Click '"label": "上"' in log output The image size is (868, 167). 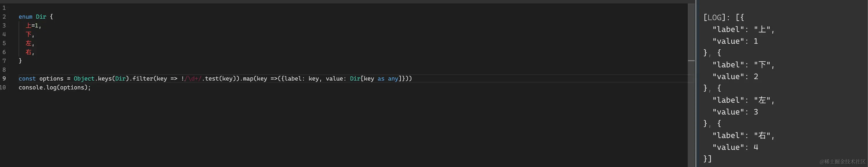click(x=742, y=29)
